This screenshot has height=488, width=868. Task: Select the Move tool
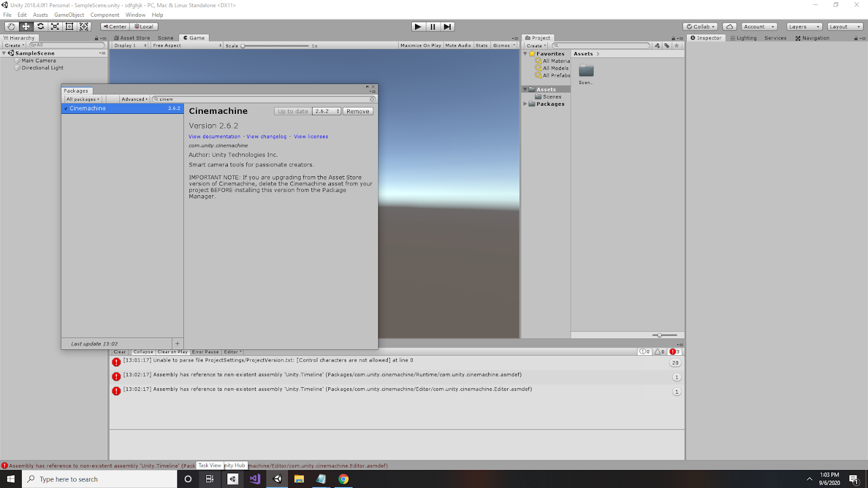click(x=25, y=27)
